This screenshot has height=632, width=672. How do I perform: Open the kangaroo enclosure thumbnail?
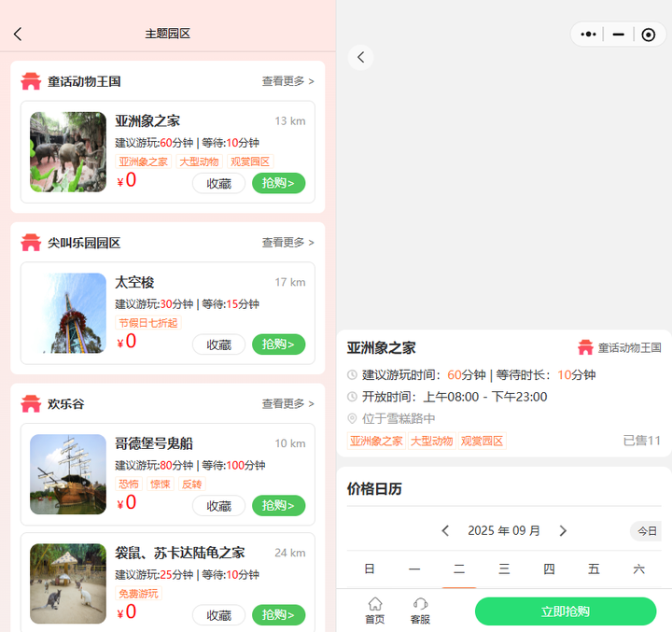coord(68,583)
